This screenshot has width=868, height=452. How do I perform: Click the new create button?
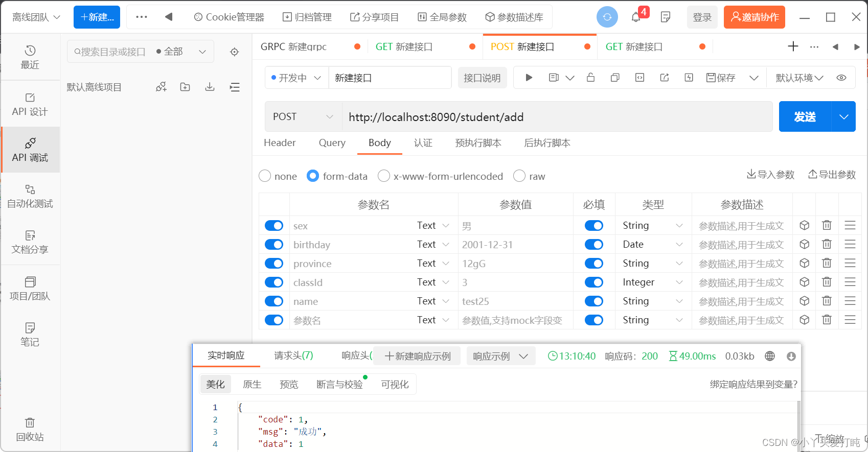coord(97,17)
